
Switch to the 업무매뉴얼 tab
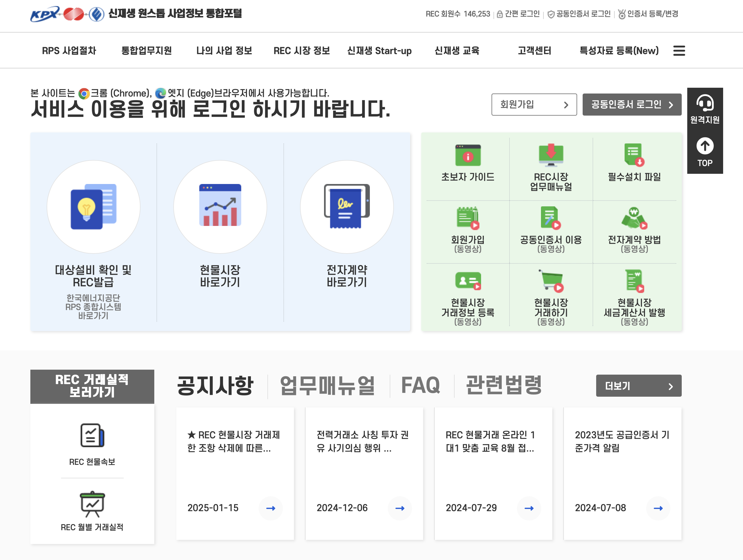tap(327, 385)
